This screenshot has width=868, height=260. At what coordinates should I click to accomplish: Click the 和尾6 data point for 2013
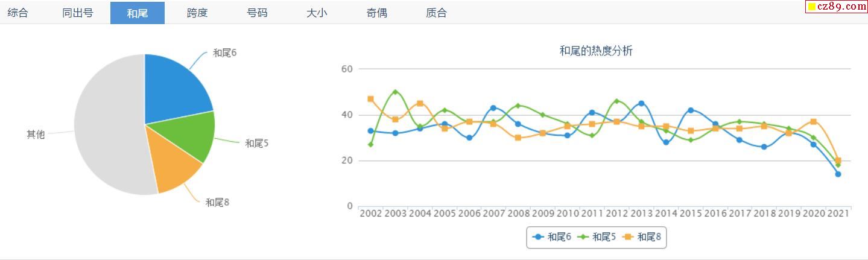(x=641, y=103)
